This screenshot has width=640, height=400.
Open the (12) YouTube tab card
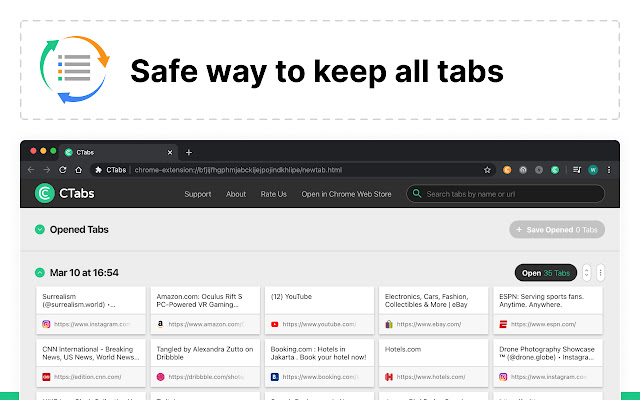tap(319, 311)
